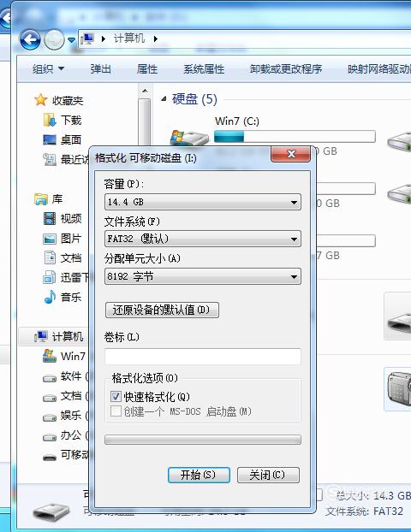Go back with the Explorer back arrow
This screenshot has width=411, height=532.
point(30,40)
